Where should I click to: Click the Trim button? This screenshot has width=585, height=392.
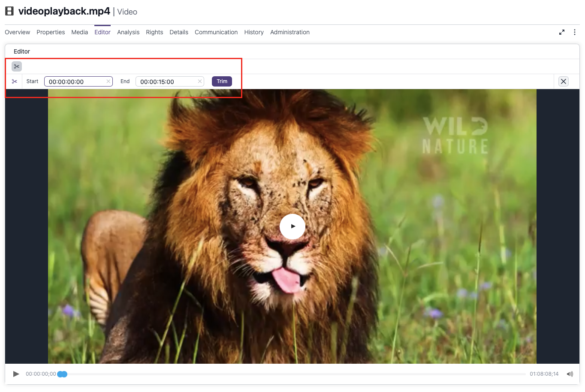[222, 81]
